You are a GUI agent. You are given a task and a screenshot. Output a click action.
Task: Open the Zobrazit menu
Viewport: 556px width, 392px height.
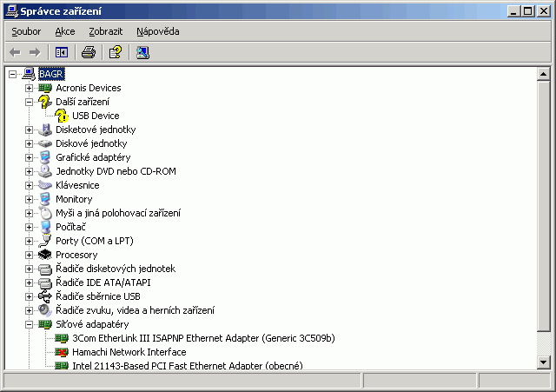tap(106, 31)
